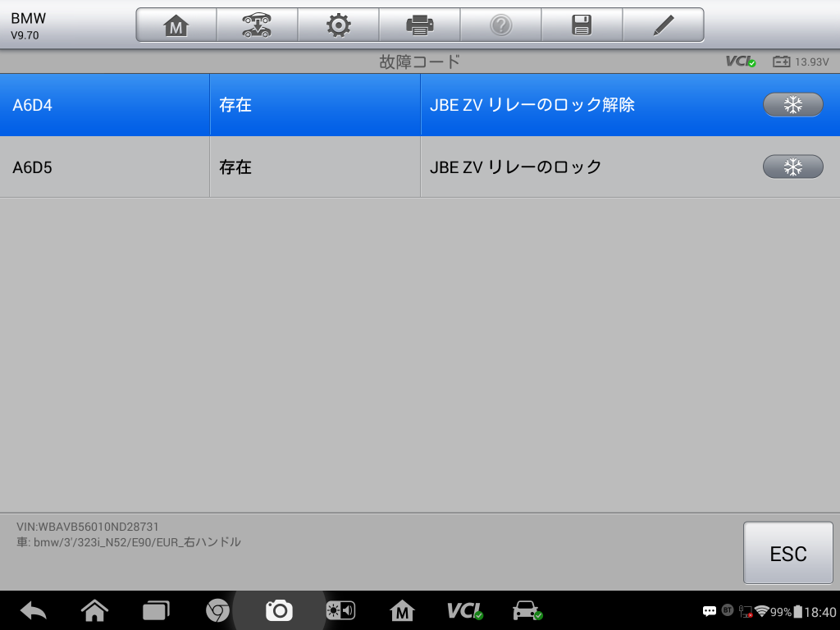Open VCI manager in bottom bar
The width and height of the screenshot is (840, 630).
point(464,610)
